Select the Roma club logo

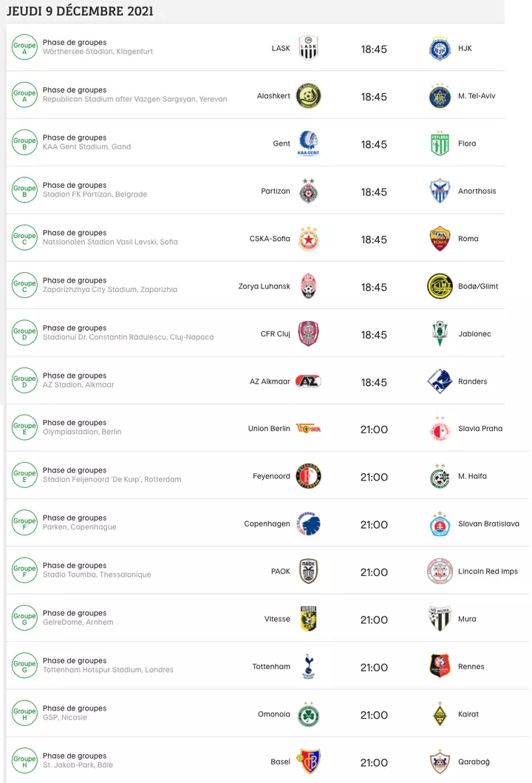(x=439, y=238)
